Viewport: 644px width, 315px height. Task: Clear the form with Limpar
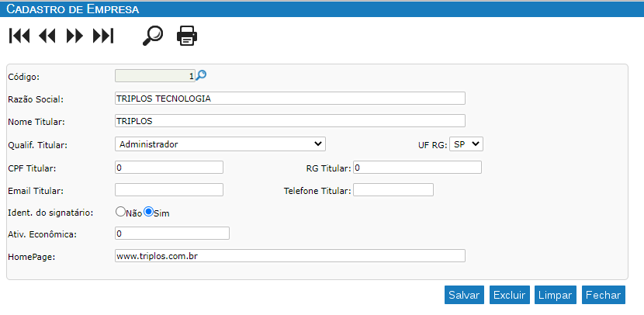556,295
